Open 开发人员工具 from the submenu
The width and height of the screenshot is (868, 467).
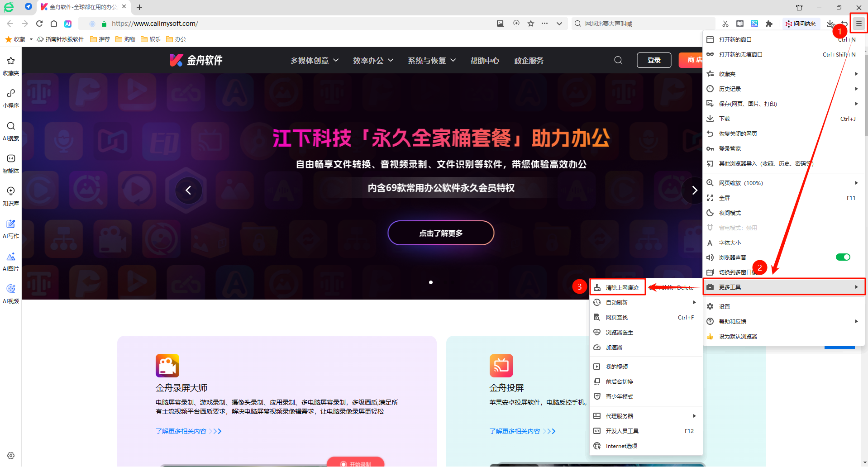(622, 431)
